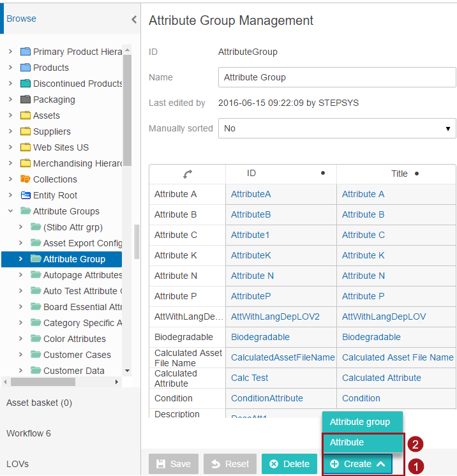Click the Auto Test Attribute folder icon
Viewport: 457px width, 476px height.
tap(36, 290)
